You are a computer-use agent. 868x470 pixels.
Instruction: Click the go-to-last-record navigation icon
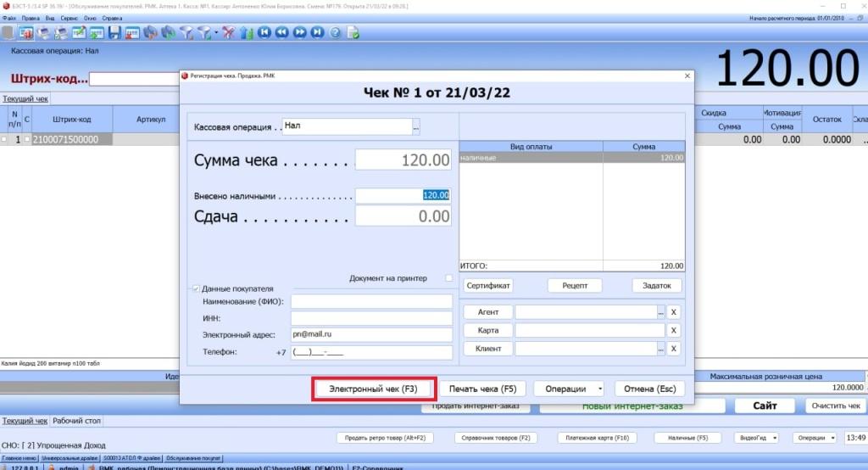[x=317, y=32]
